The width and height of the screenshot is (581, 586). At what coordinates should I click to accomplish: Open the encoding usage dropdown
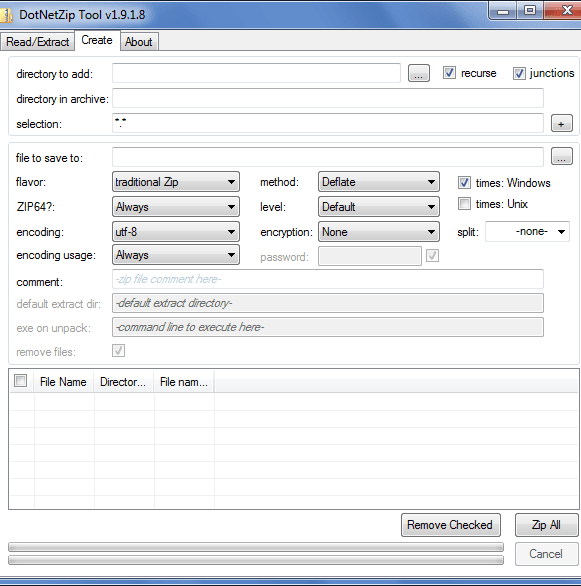pyautogui.click(x=176, y=255)
